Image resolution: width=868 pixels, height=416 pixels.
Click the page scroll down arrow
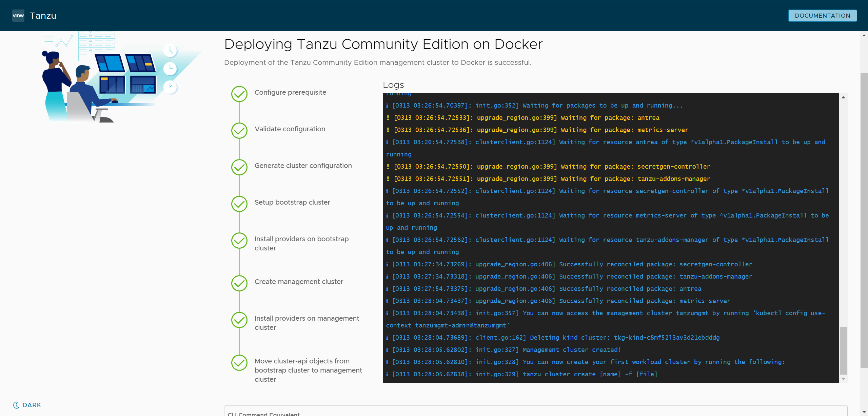pos(864,412)
